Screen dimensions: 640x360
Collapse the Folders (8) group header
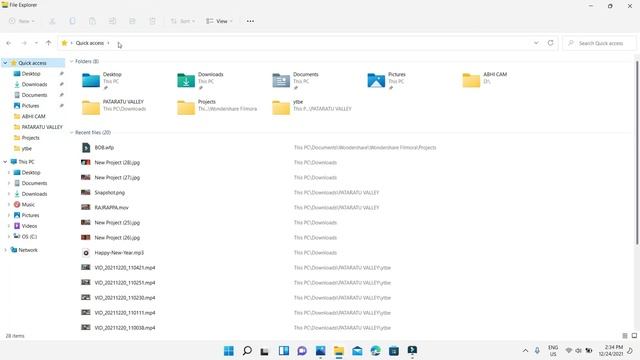coord(71,61)
